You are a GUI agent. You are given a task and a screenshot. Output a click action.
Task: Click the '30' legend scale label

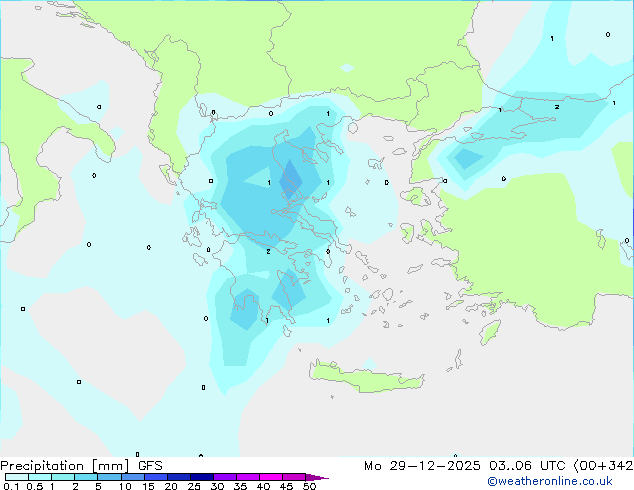217,486
